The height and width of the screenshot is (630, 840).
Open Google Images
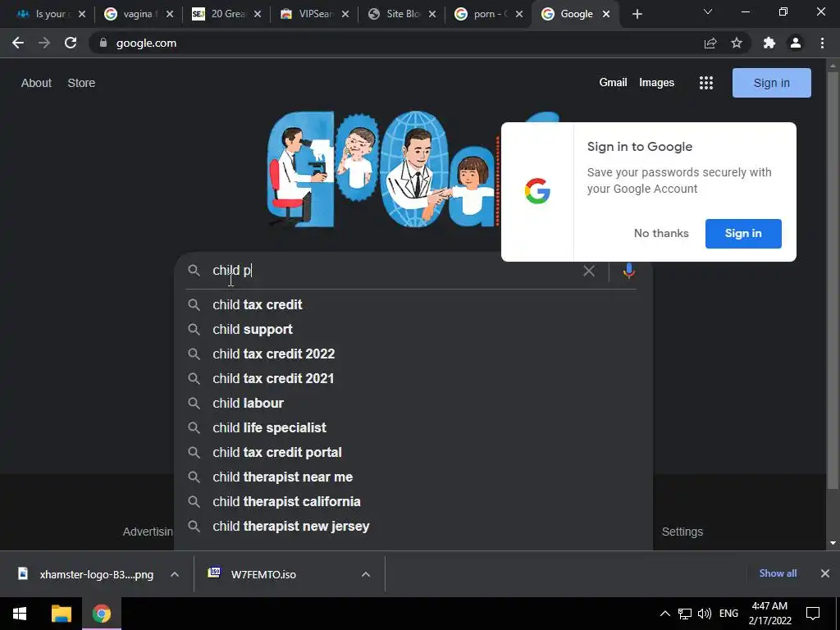click(x=656, y=83)
